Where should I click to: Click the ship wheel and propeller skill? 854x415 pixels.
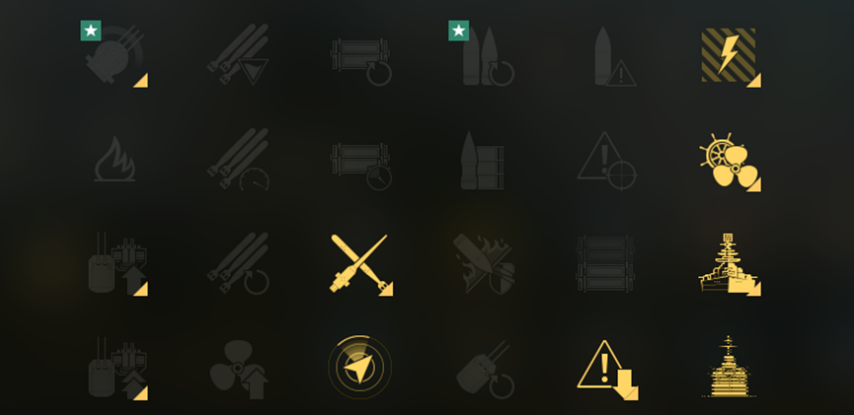click(x=730, y=161)
